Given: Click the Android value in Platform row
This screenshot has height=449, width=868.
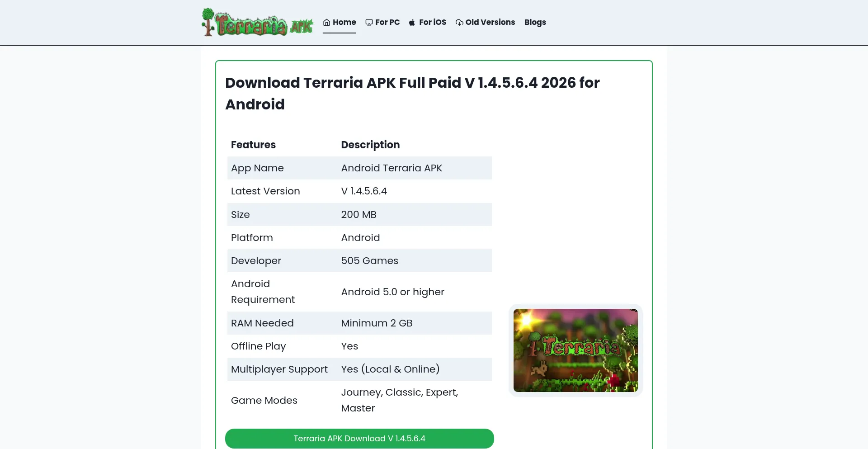Looking at the screenshot, I should (x=360, y=238).
